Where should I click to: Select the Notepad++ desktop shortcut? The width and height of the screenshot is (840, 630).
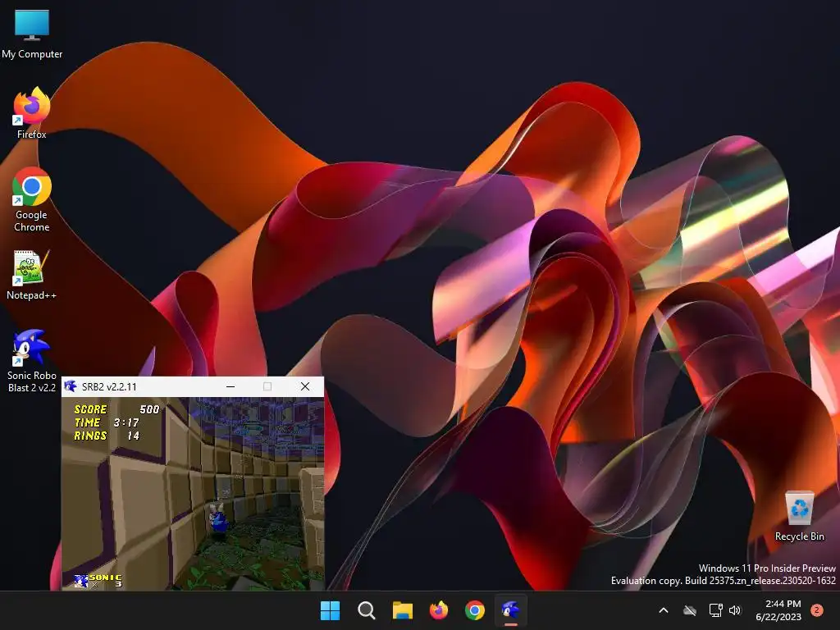click(x=31, y=274)
